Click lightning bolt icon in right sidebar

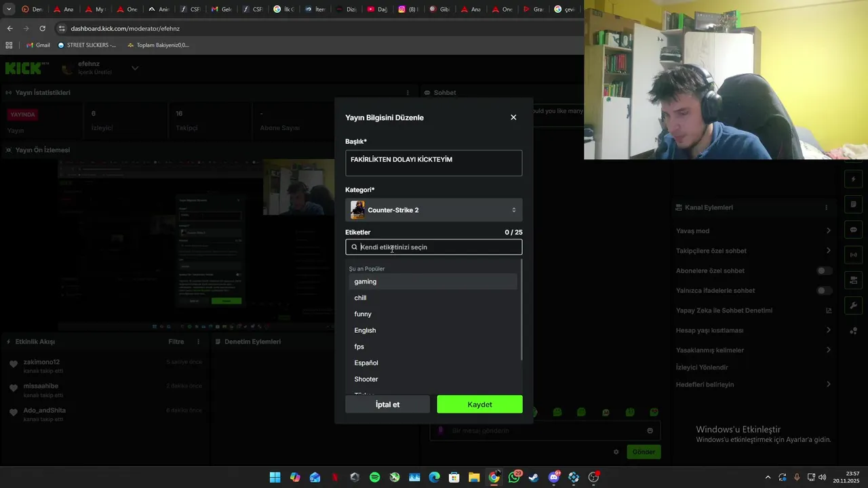(x=854, y=180)
